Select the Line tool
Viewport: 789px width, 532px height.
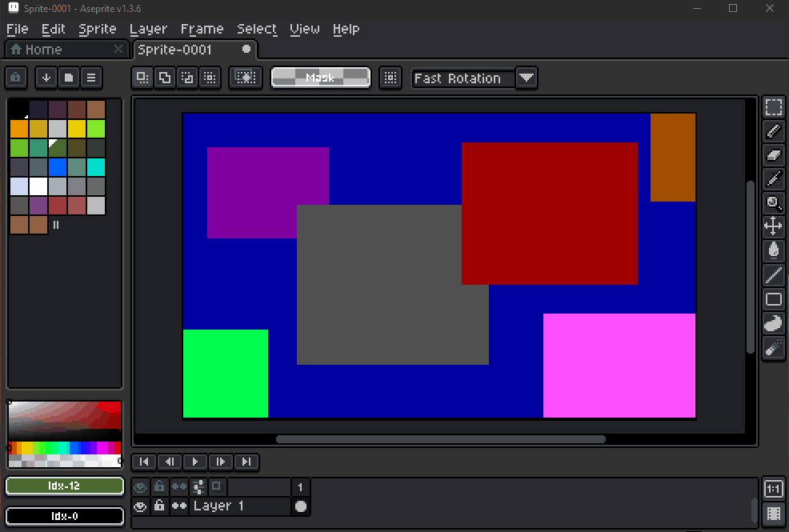[x=773, y=274]
